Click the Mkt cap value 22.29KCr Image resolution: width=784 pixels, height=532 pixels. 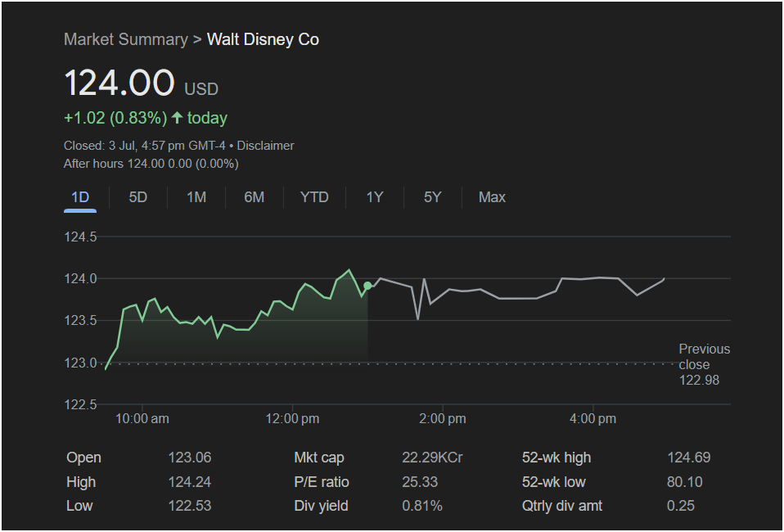(432, 458)
